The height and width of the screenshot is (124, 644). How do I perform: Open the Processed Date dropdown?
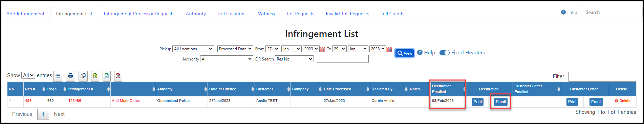coord(235,49)
